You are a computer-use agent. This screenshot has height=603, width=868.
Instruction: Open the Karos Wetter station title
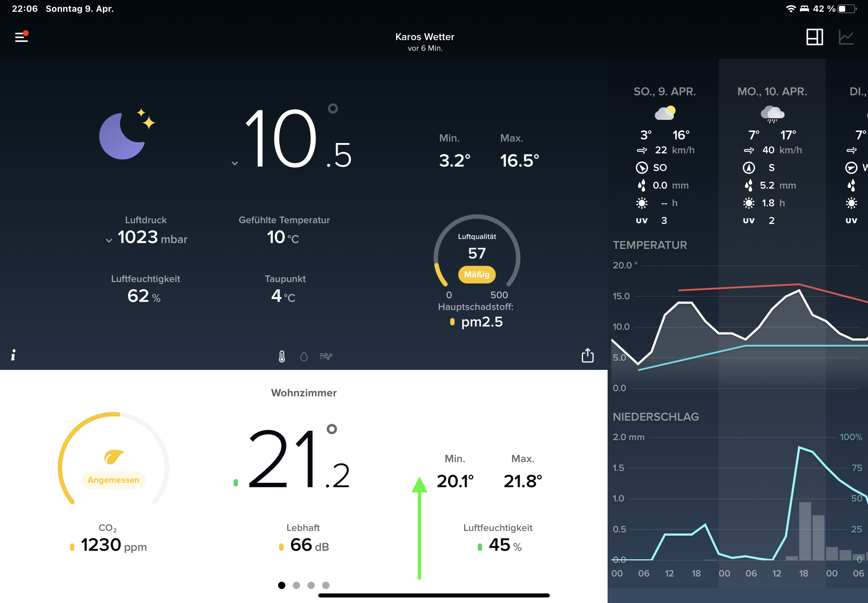(x=425, y=37)
